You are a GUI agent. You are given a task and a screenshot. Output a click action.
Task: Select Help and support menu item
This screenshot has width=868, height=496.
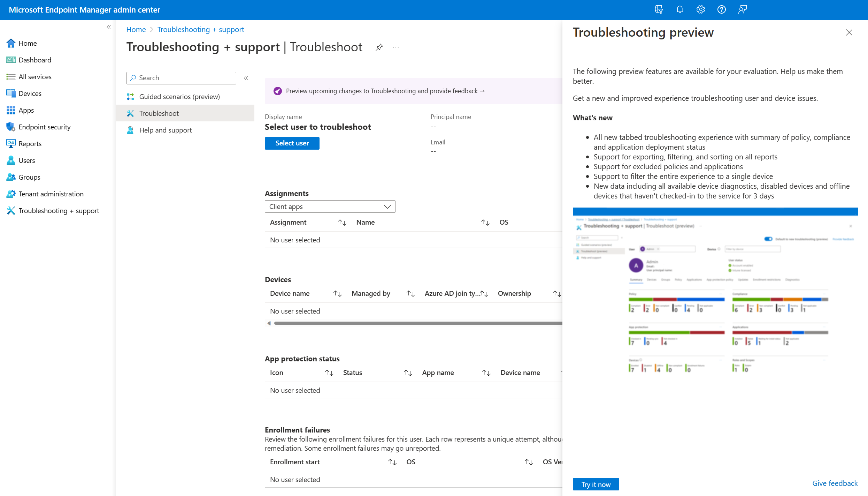(165, 130)
